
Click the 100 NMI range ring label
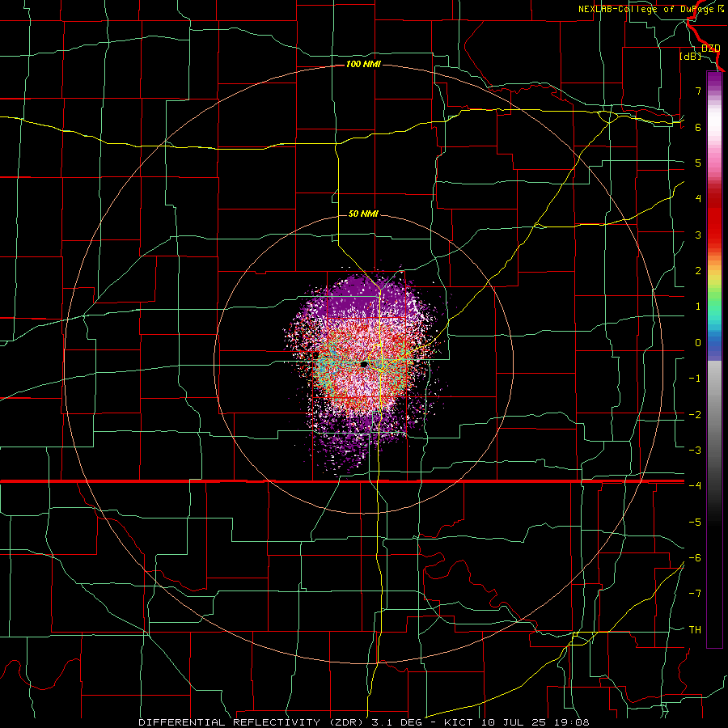point(363,64)
